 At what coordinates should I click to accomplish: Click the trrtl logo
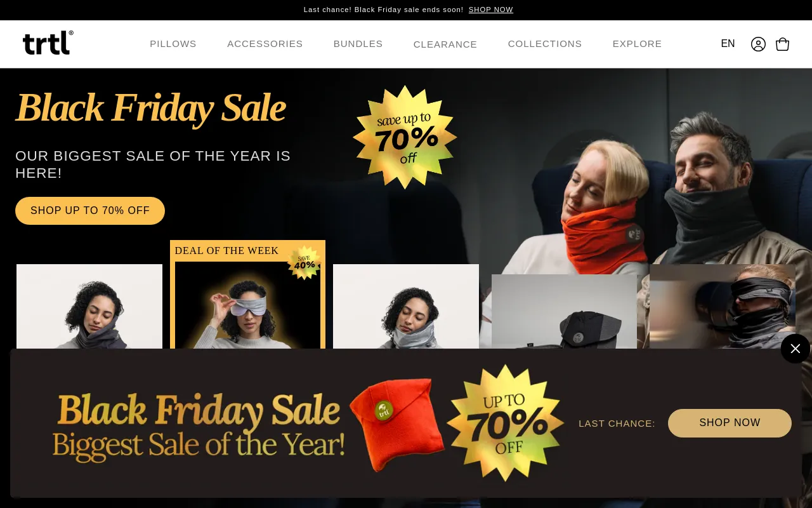pyautogui.click(x=48, y=43)
